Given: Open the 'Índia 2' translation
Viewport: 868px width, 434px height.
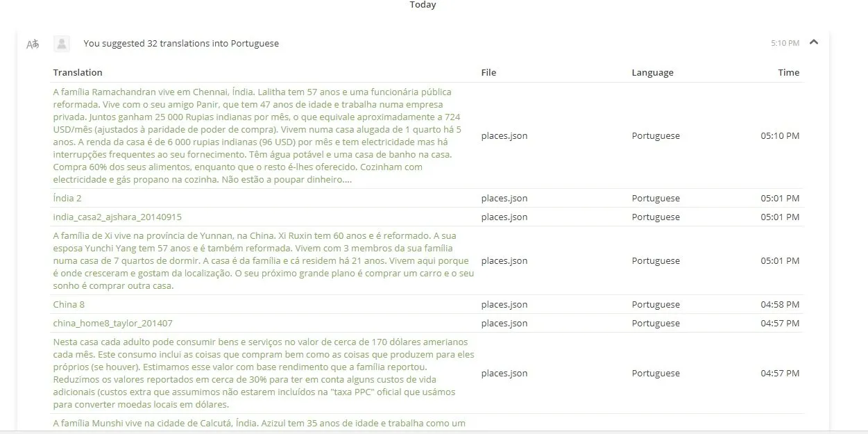Looking at the screenshot, I should click(67, 199).
